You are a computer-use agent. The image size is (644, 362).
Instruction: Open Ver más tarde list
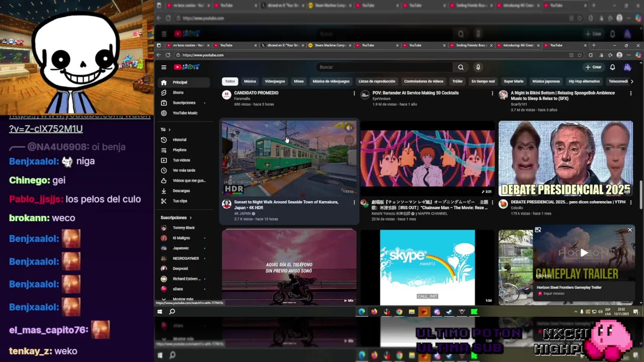pyautogui.click(x=183, y=170)
